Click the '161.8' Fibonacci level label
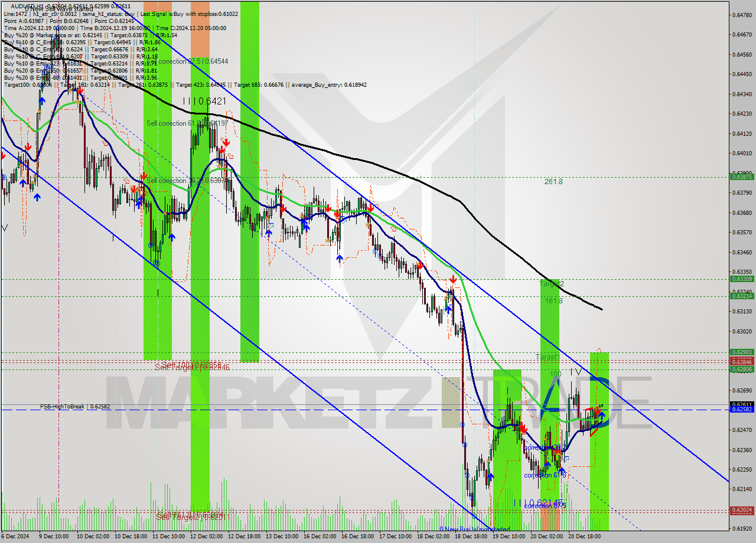Image resolution: width=756 pixels, height=543 pixels. point(553,300)
